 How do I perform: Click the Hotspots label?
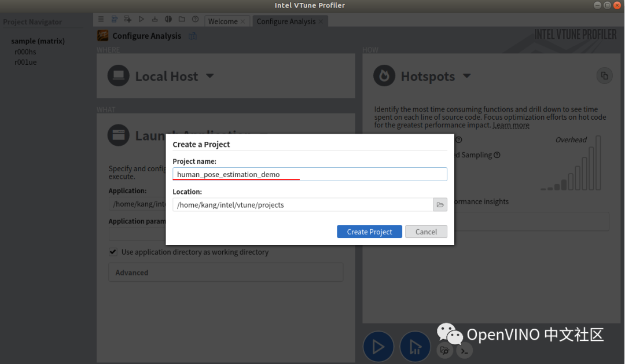tap(428, 76)
